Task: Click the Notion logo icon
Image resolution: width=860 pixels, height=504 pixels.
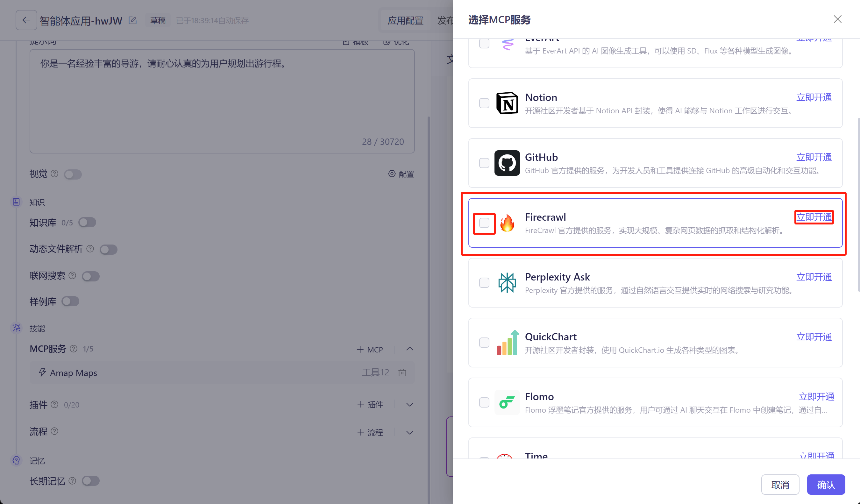Action: 507,103
